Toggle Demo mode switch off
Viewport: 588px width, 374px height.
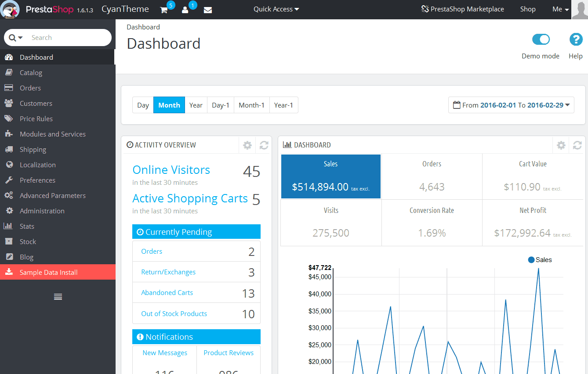click(x=541, y=40)
